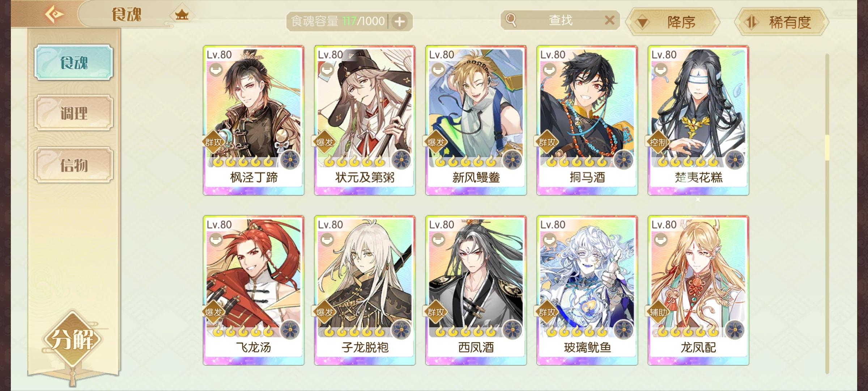Clear the search with the X
Image resolution: width=868 pixels, height=391 pixels.
tap(609, 20)
